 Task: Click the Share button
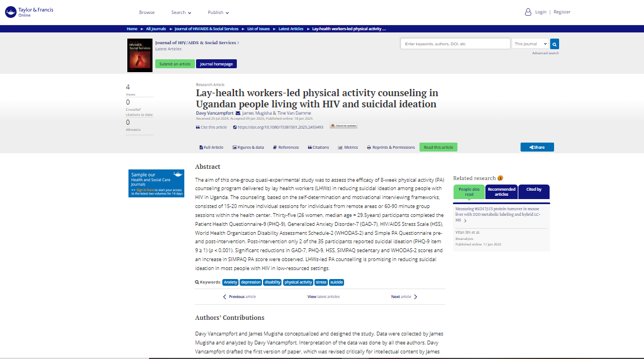coord(537,147)
